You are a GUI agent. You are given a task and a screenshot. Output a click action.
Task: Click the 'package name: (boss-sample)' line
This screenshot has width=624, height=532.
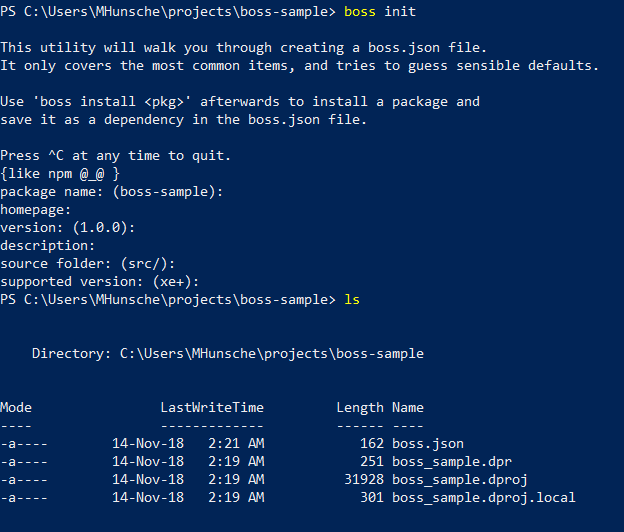[x=111, y=192]
